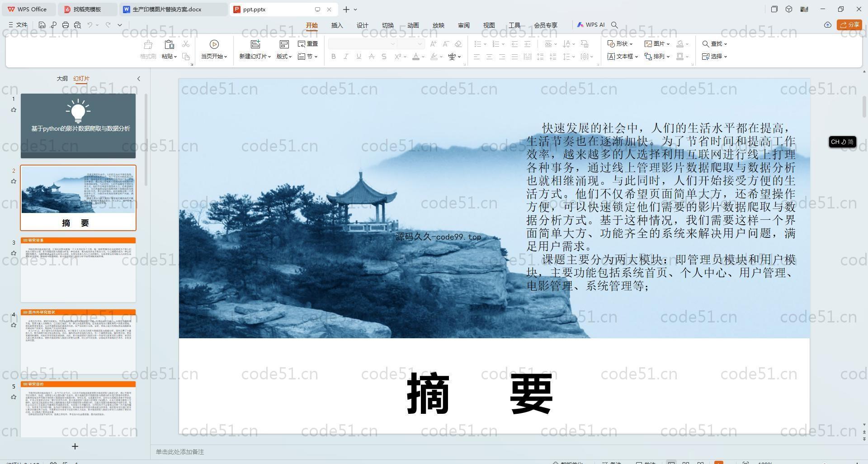
Task: Collapse the slide thumbnail panel chevron
Action: pyautogui.click(x=139, y=79)
